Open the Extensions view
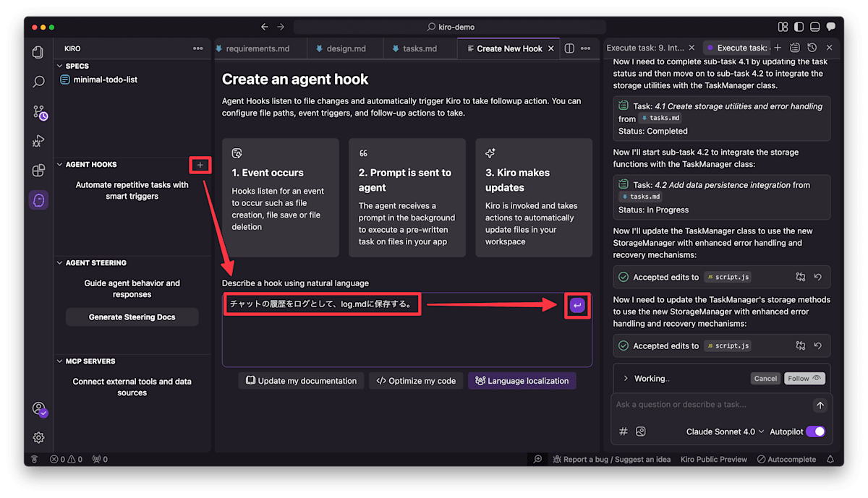868x498 pixels. 38,171
